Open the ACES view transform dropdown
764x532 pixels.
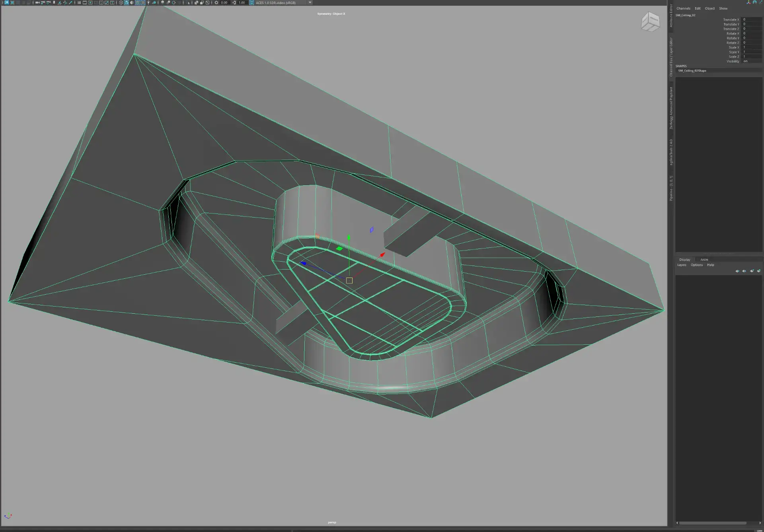tap(310, 2)
